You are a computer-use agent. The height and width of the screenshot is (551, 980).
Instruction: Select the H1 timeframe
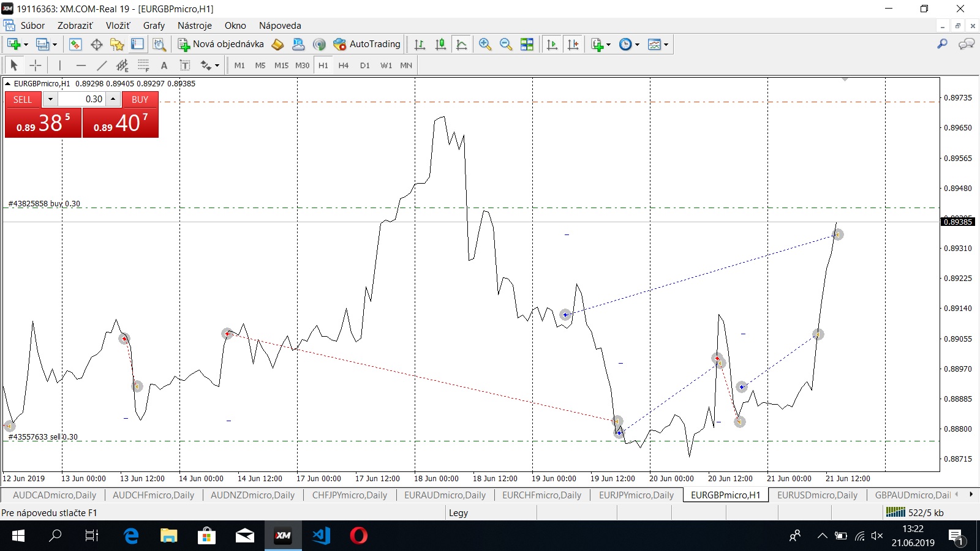[x=323, y=65]
